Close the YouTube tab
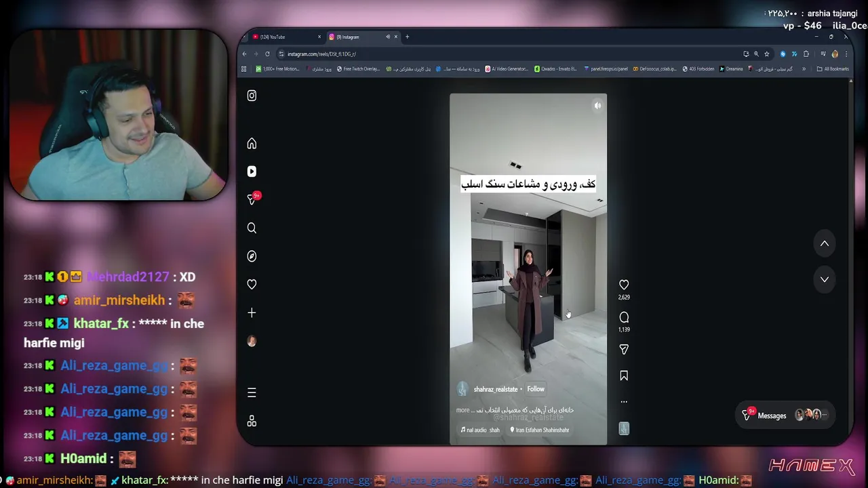 coord(319,37)
